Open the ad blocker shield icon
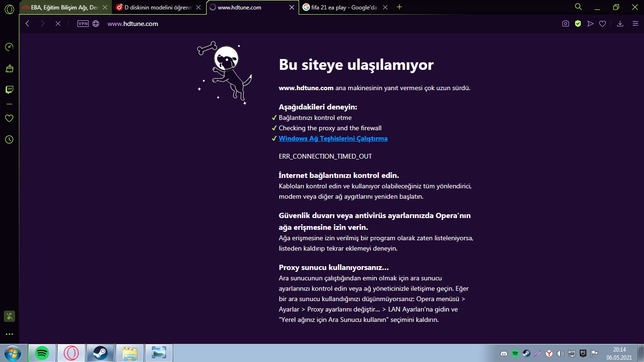Viewport: 644px width, 362px height. click(577, 24)
